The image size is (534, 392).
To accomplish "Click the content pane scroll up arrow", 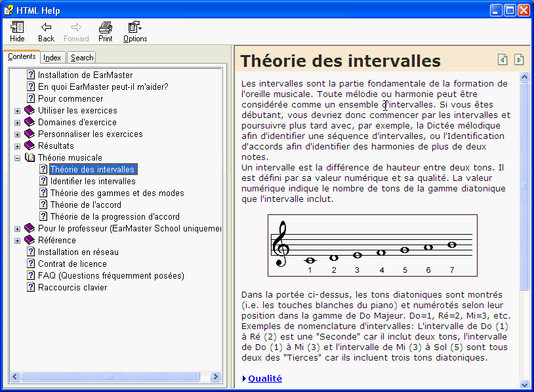I will click(524, 77).
